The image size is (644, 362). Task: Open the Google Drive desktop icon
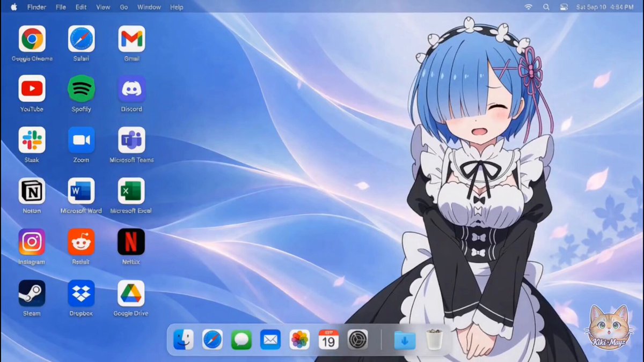click(x=131, y=293)
